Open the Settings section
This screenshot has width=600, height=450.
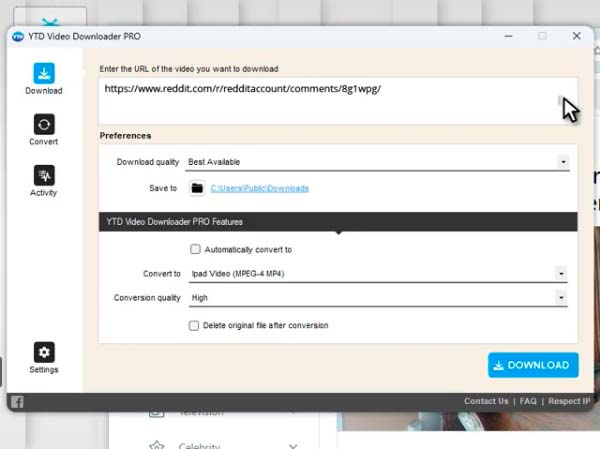click(44, 357)
